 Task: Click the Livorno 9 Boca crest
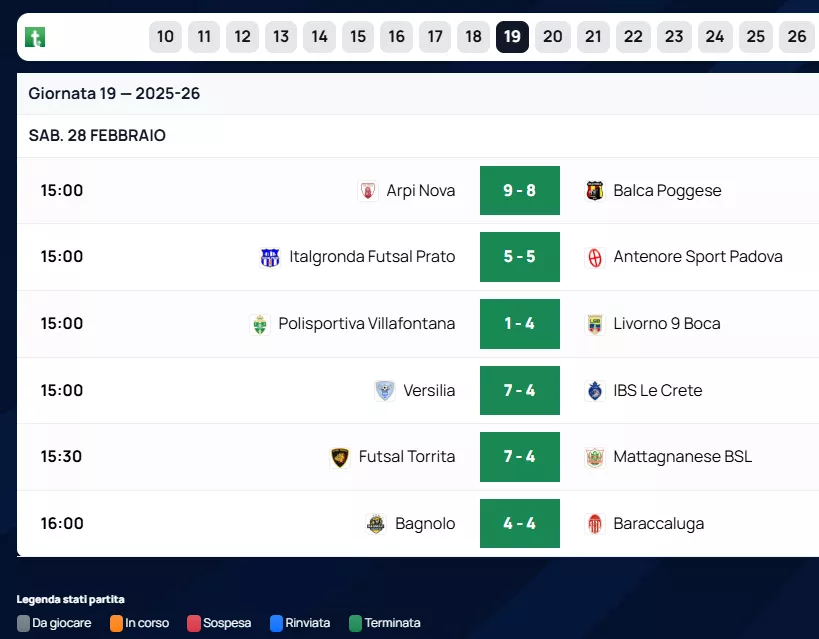tap(595, 324)
